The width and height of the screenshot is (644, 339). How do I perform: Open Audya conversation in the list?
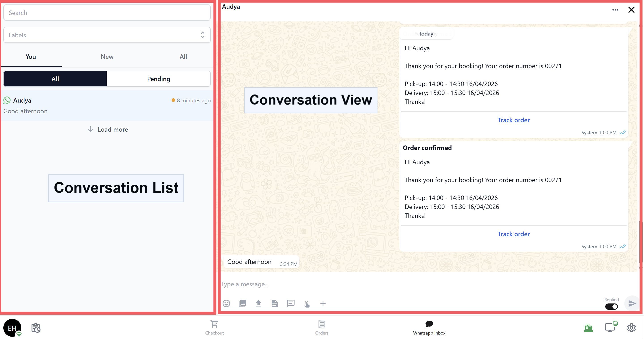click(107, 106)
